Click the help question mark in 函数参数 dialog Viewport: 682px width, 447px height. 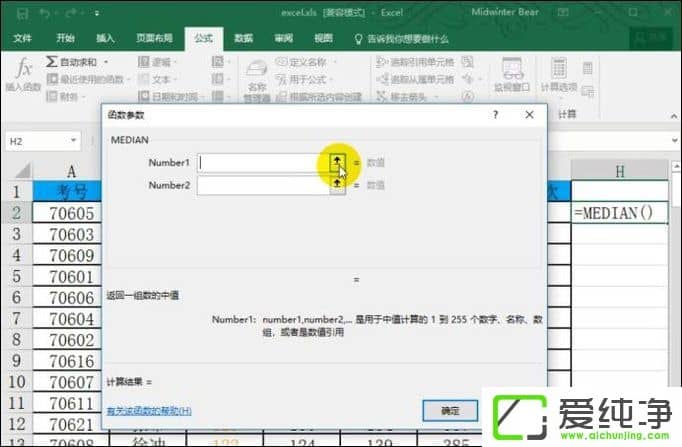[495, 115]
